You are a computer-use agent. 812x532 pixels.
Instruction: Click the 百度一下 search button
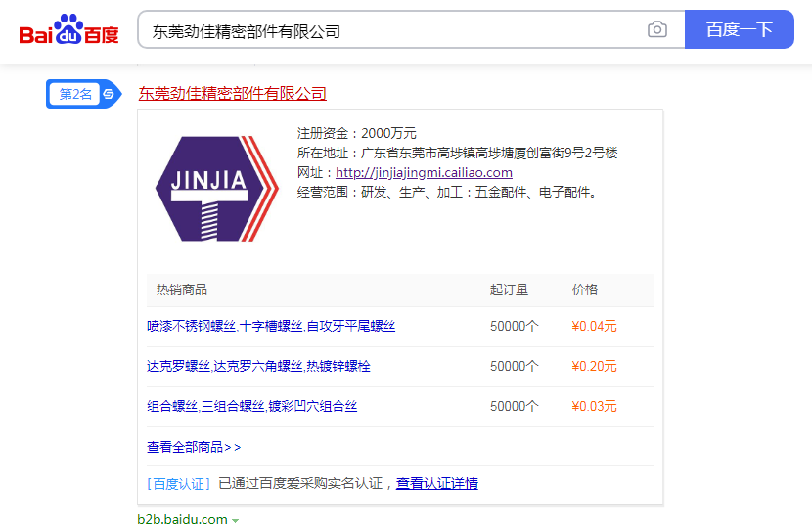[739, 29]
